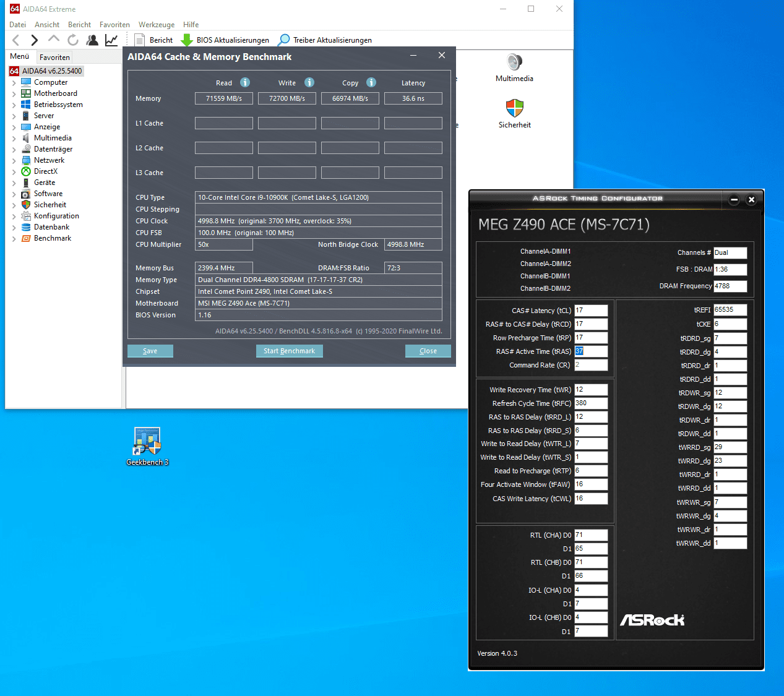Image resolution: width=784 pixels, height=696 pixels.
Task: Go forward with the AIDA64 forward arrow
Action: pos(35,40)
